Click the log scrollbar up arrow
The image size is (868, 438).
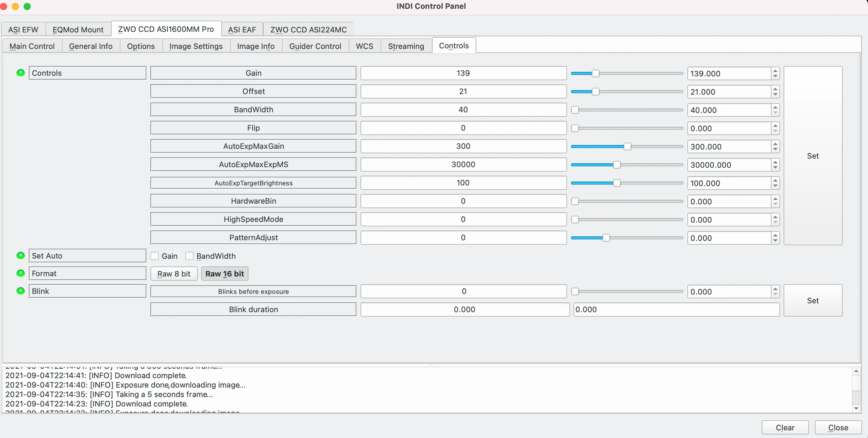[x=856, y=371]
